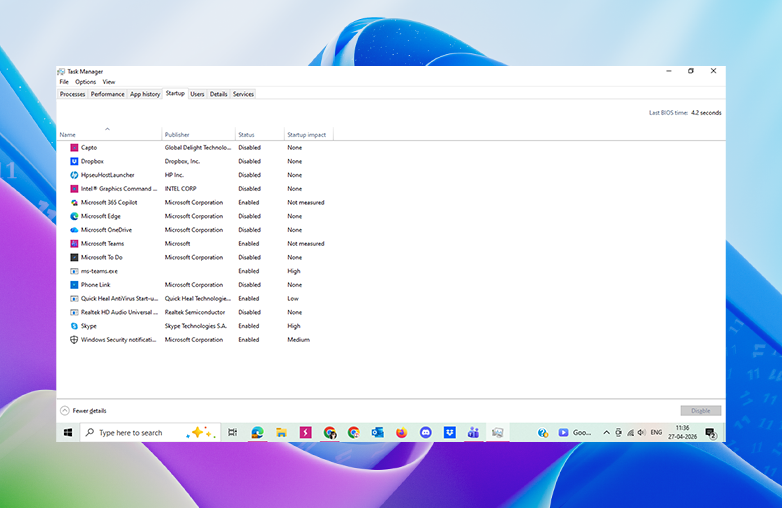
Task: Click the Skype icon in startup list
Action: (74, 326)
